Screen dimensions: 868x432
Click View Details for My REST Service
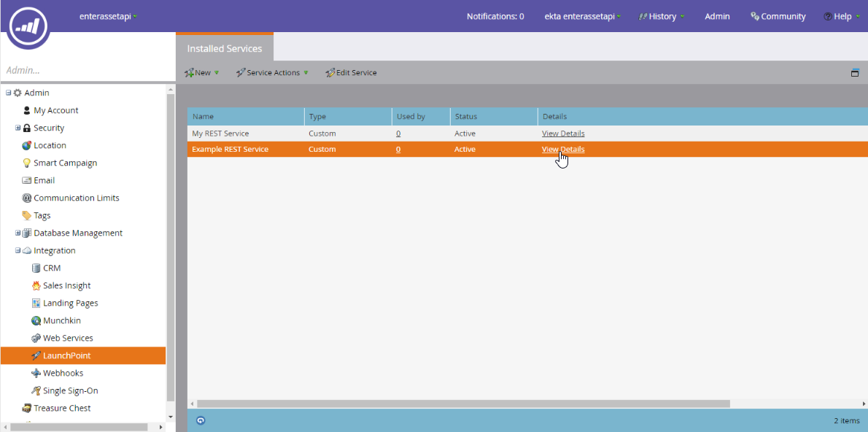click(x=562, y=134)
